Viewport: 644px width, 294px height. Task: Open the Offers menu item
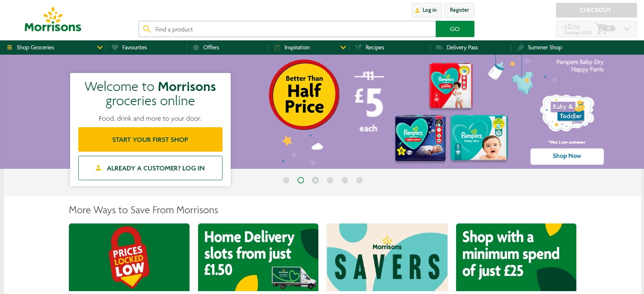click(211, 47)
